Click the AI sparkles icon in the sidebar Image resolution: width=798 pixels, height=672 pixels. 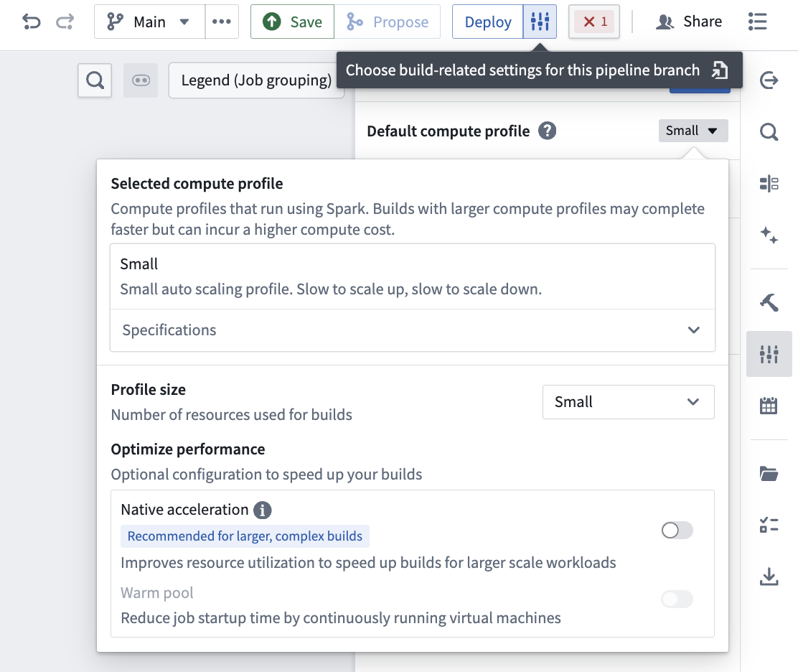tap(769, 235)
